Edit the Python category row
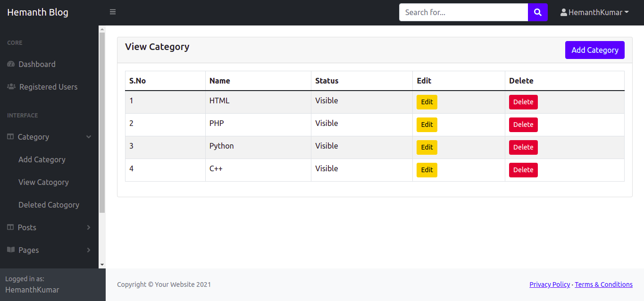Viewport: 644px width, 301px height. click(x=427, y=147)
